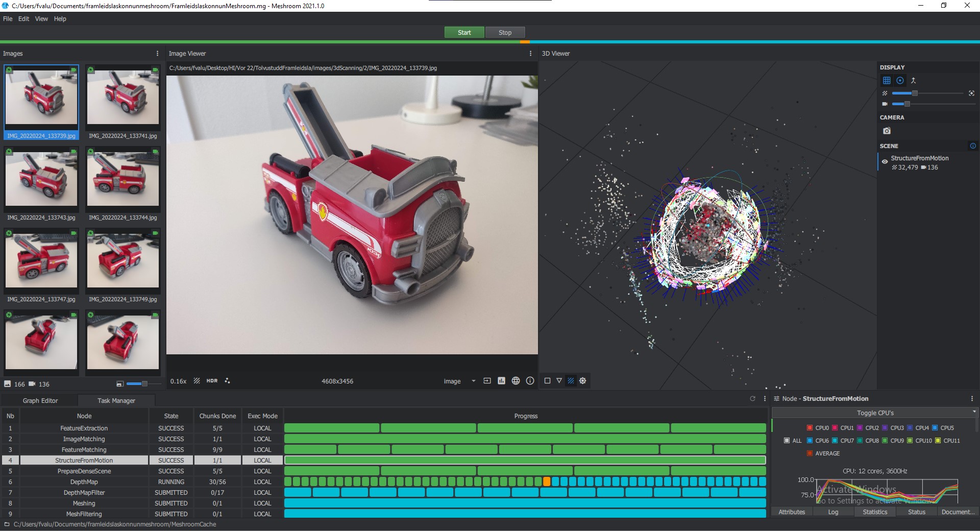
Task: Toggle the globe panorama viewer icon
Action: (x=516, y=381)
